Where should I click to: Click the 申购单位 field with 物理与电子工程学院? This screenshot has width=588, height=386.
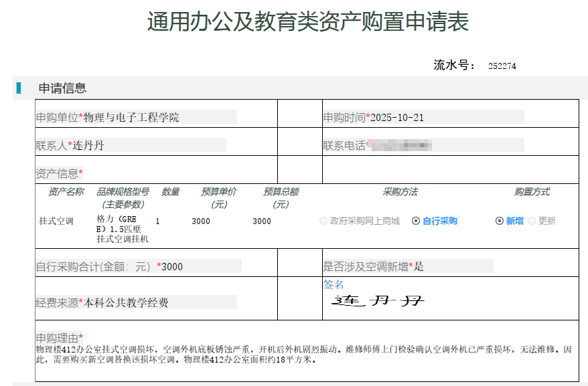(x=136, y=117)
